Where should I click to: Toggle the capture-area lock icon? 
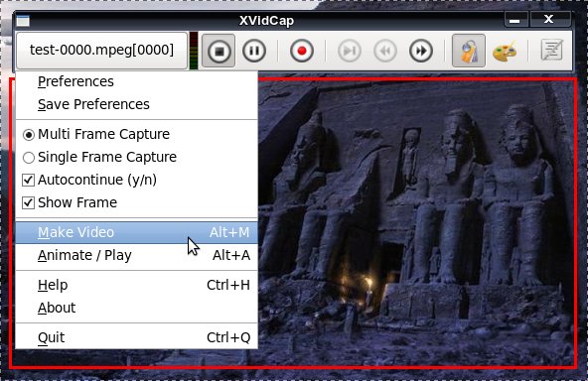(469, 51)
